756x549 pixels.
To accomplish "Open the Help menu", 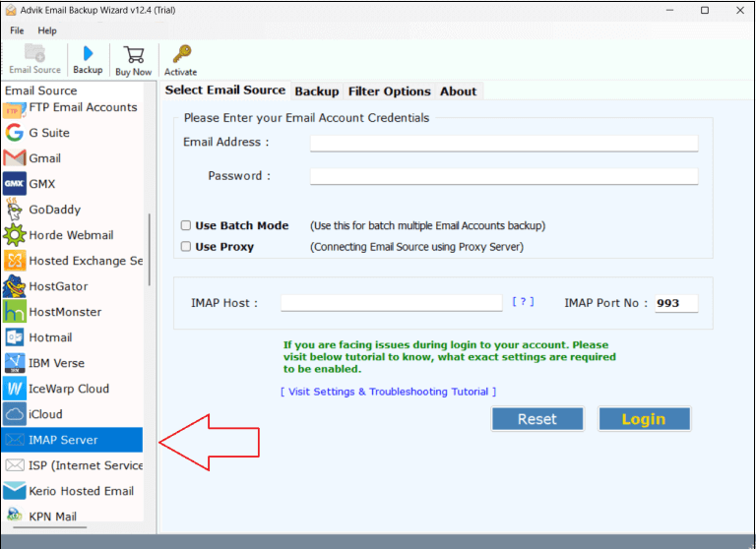I will click(47, 30).
